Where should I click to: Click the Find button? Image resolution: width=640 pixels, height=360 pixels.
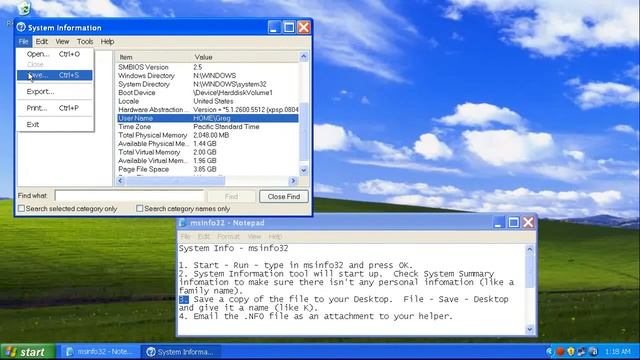pos(231,197)
